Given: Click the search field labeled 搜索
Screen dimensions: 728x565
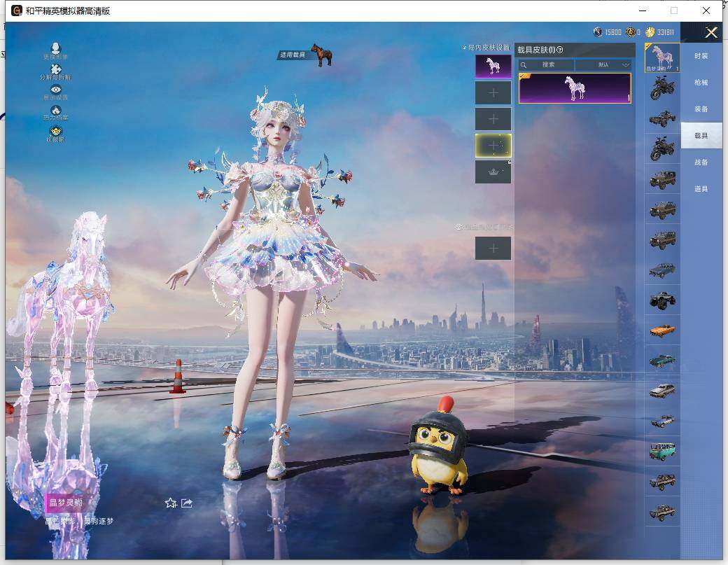Looking at the screenshot, I should (547, 64).
